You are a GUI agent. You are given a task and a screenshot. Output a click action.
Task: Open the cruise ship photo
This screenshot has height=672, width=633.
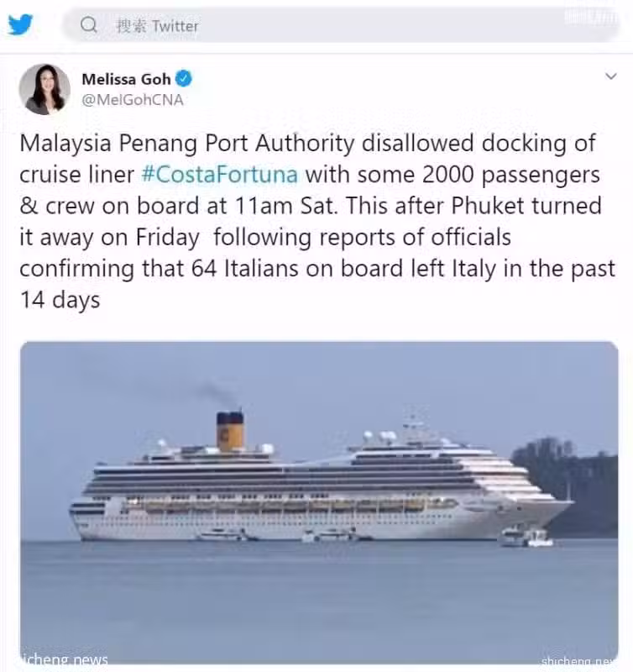tap(319, 502)
